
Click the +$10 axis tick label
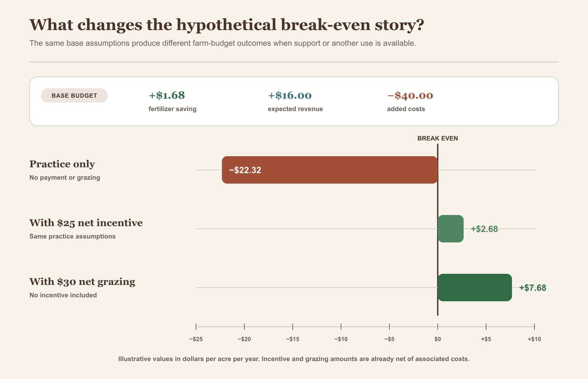(534, 339)
